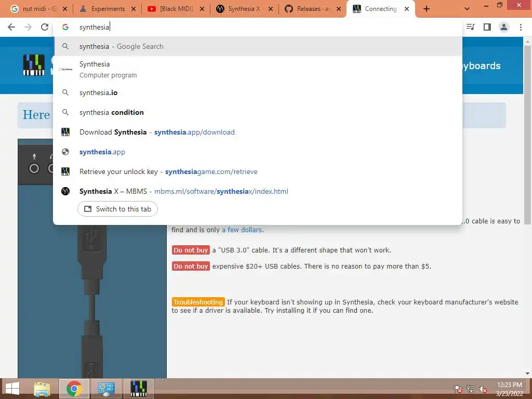
Task: Close the Releases tab
Action: [x=339, y=9]
